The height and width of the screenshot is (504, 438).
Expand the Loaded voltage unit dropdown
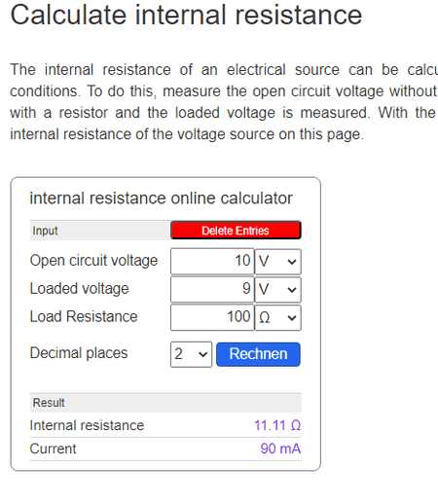coord(278,290)
